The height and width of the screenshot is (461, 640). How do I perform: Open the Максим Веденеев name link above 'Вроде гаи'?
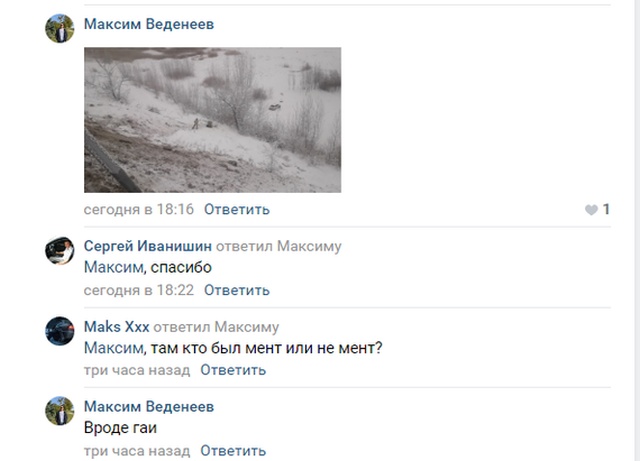pyautogui.click(x=149, y=406)
